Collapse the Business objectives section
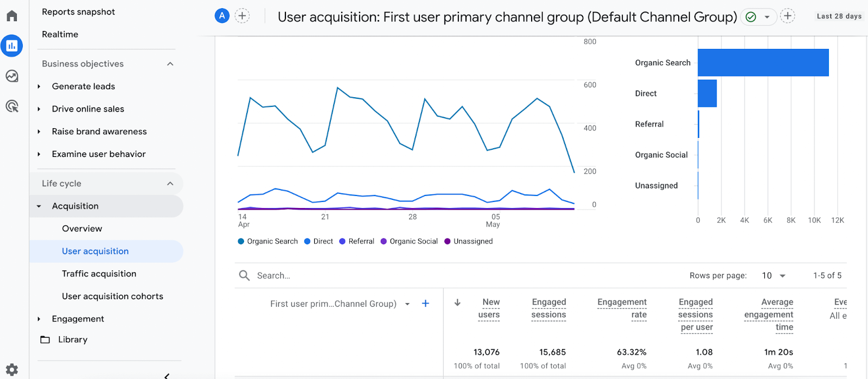 pyautogui.click(x=170, y=64)
